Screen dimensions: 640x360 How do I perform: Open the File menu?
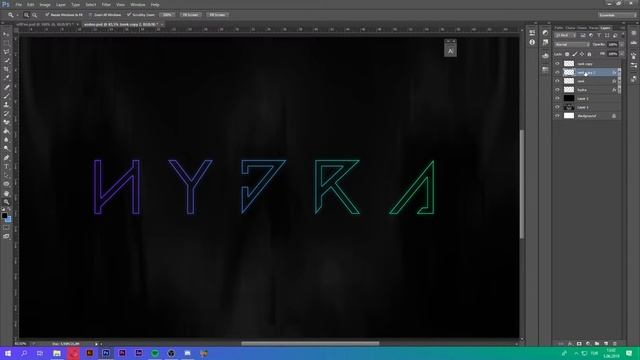(x=18, y=4)
